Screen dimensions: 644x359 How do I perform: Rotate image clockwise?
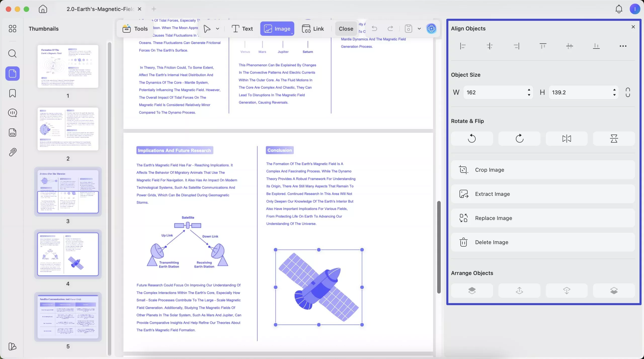point(519,139)
